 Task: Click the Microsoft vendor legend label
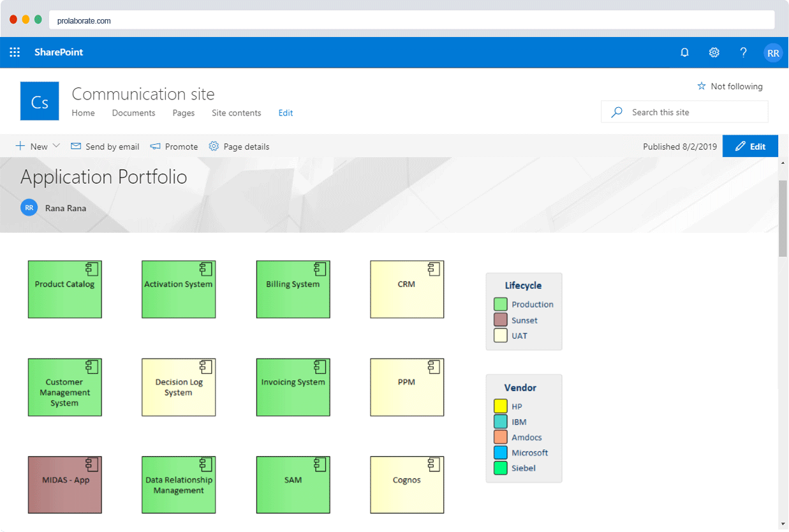(x=530, y=453)
